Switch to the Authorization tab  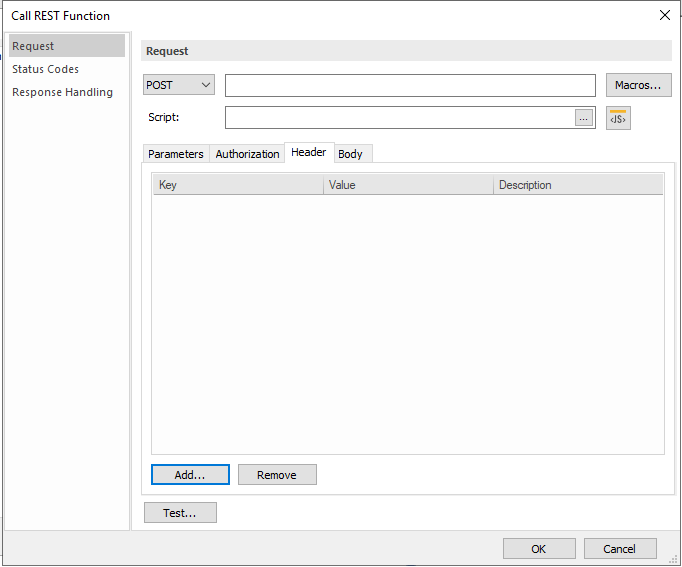click(x=247, y=154)
